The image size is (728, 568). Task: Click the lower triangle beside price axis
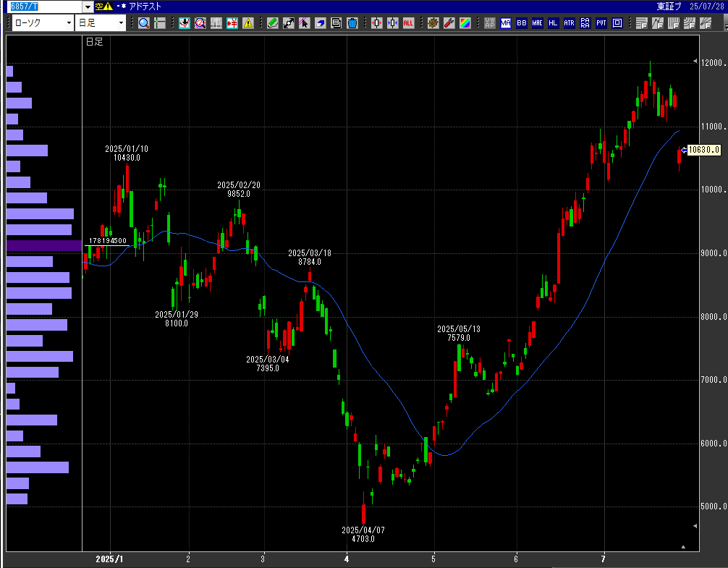tap(695, 526)
